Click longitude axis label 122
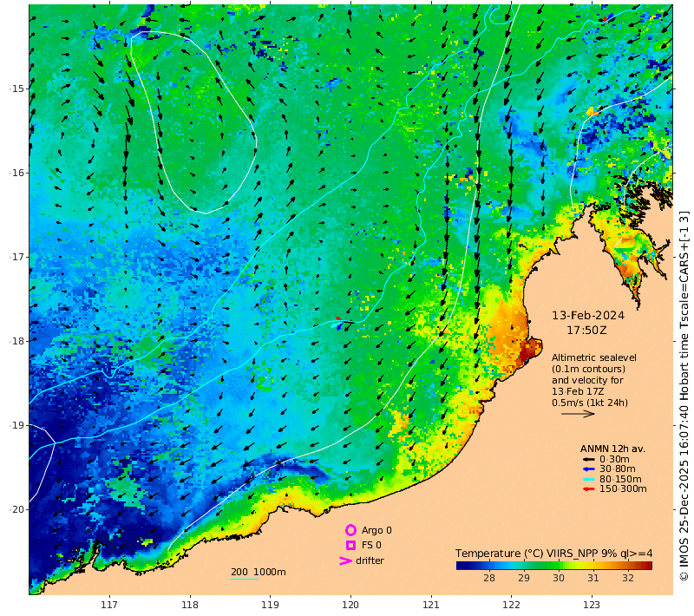The width and height of the screenshot is (694, 616). (511, 605)
